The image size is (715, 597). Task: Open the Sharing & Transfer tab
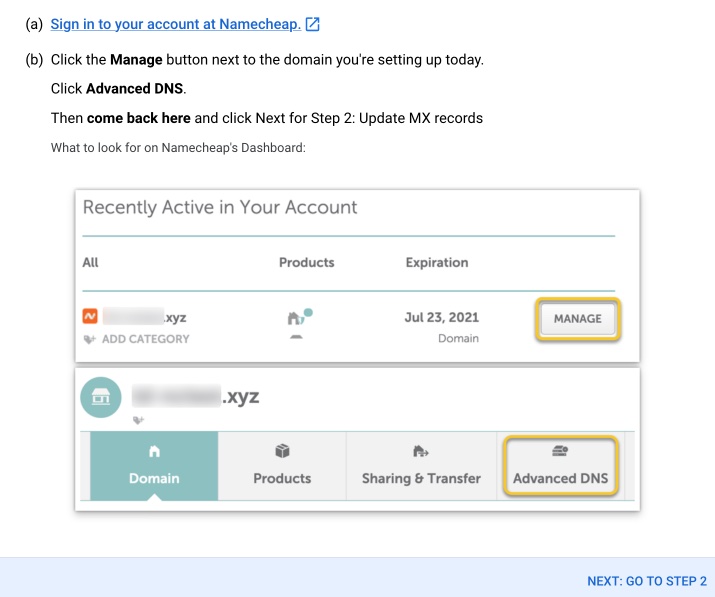click(421, 466)
